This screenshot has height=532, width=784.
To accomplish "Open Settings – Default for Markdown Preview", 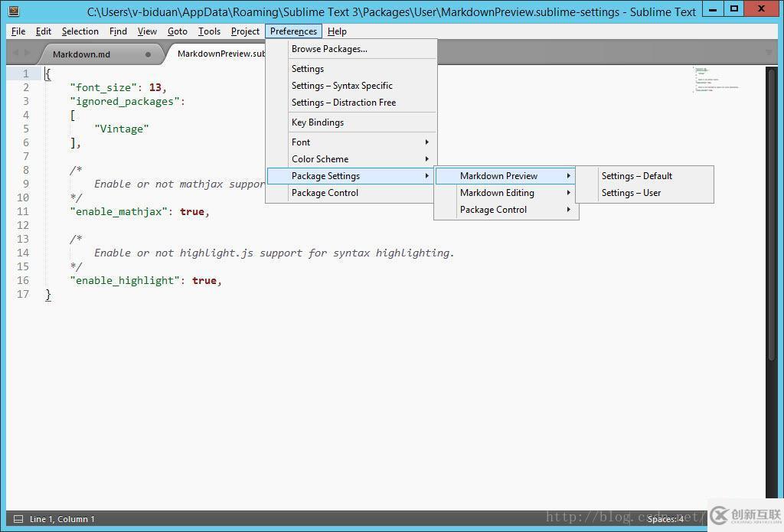I will pyautogui.click(x=645, y=176).
